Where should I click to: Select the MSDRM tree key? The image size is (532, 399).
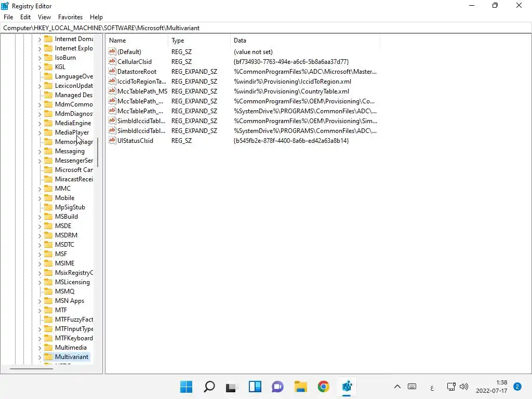66,235
